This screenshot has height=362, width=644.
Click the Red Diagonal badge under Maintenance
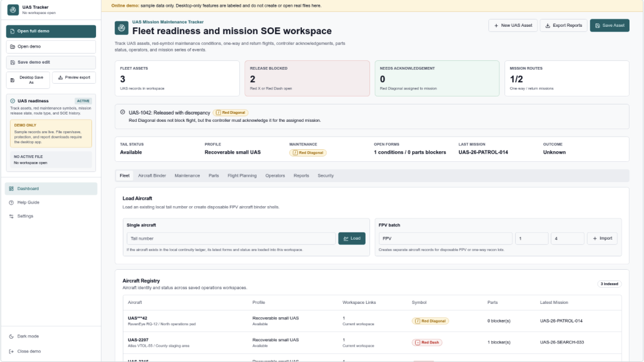(x=307, y=153)
